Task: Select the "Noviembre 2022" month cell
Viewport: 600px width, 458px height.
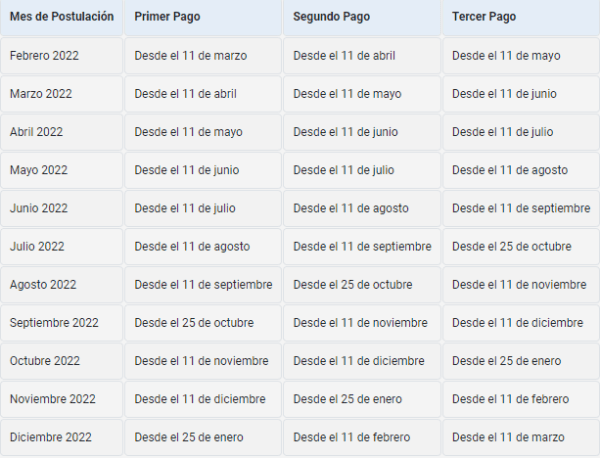Action: pyautogui.click(x=51, y=399)
